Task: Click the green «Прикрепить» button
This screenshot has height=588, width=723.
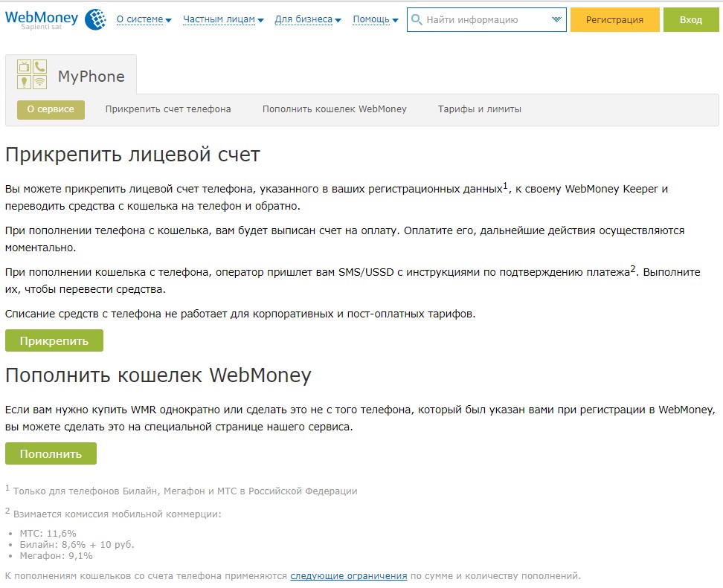Action: pyautogui.click(x=54, y=341)
